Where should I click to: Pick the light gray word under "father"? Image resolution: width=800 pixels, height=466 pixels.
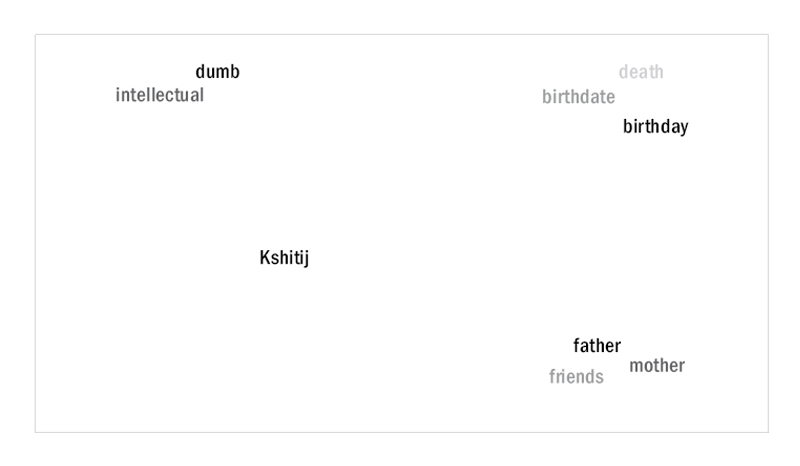[x=576, y=377]
